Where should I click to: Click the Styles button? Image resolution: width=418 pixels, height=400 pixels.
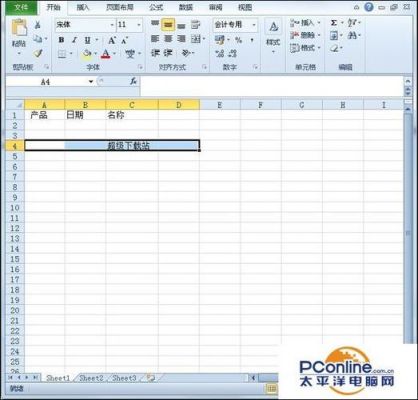[x=273, y=37]
